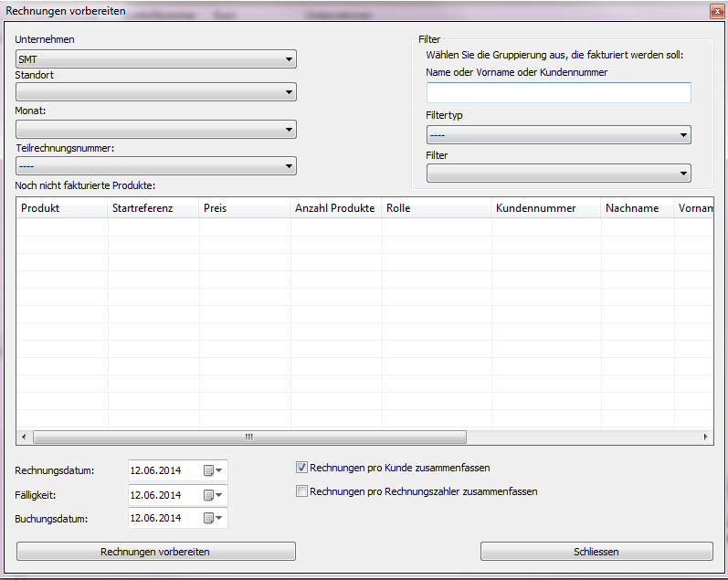The height and width of the screenshot is (580, 728).
Task: Open the Filtertyp dropdown
Action: click(x=558, y=135)
